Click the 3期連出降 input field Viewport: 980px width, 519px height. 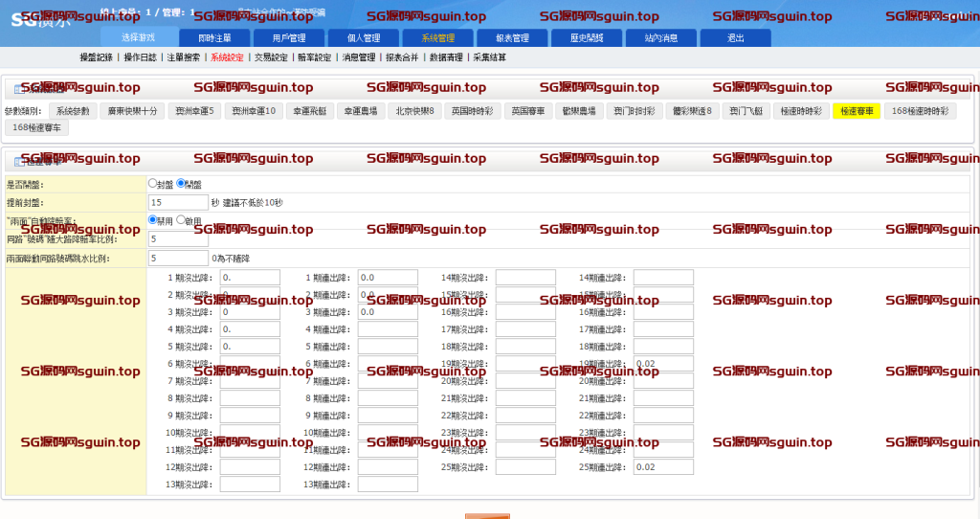(389, 312)
